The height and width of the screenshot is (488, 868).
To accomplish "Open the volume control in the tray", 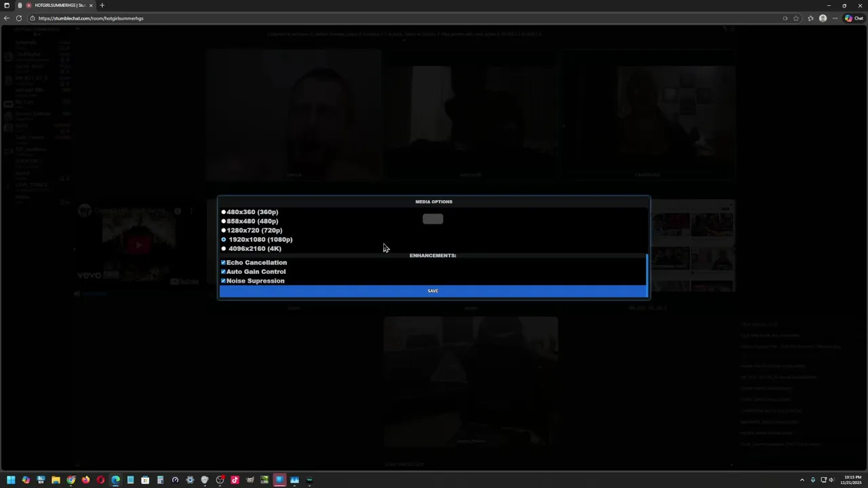I will coord(831,480).
